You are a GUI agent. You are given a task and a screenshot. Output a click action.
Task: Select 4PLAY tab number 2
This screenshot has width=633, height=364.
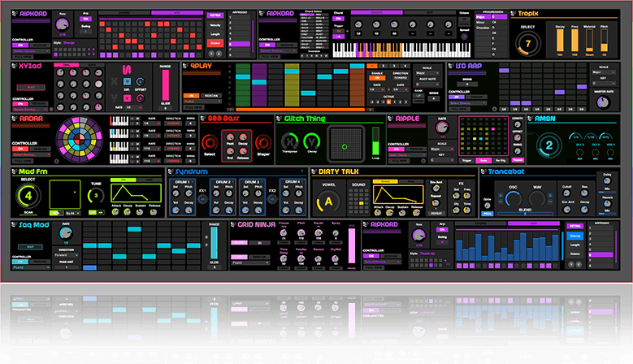(x=383, y=66)
